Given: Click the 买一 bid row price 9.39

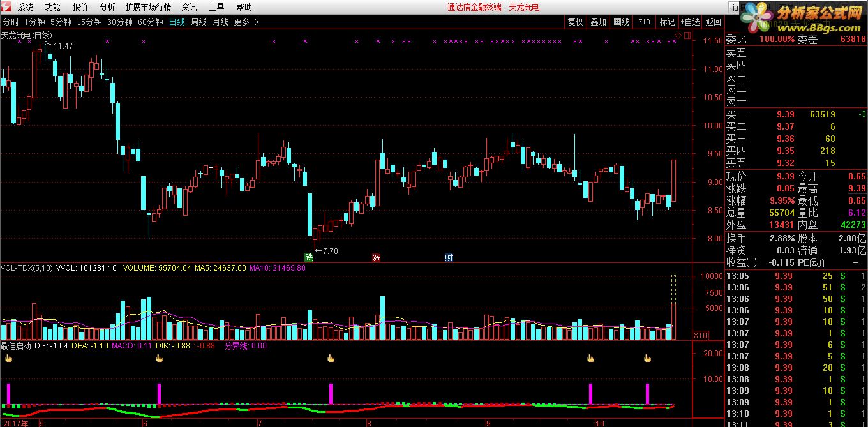Looking at the screenshot, I should [x=785, y=115].
